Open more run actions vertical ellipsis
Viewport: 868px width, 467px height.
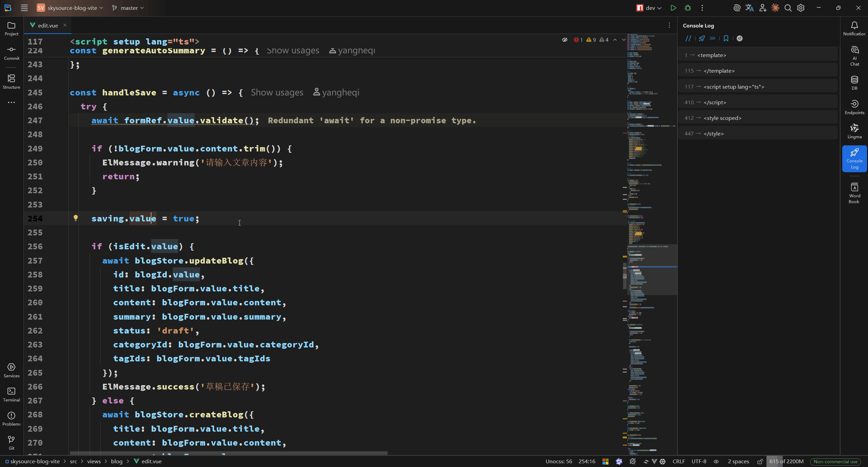tap(702, 8)
